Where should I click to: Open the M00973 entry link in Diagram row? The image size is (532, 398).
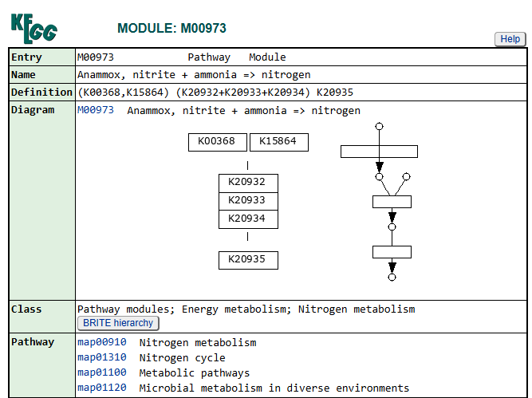point(95,110)
